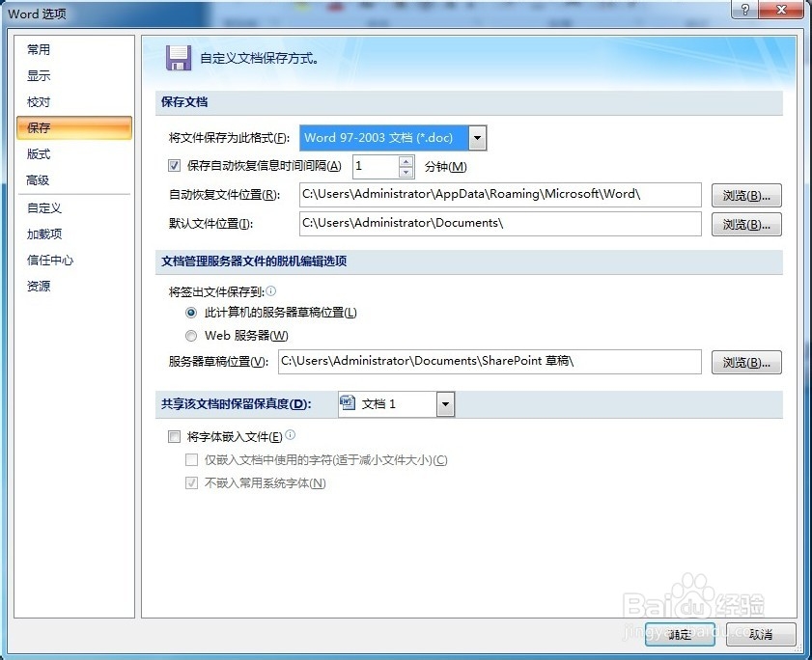Click the floppy disk save icon
This screenshot has width=812, height=660.
coord(179,58)
